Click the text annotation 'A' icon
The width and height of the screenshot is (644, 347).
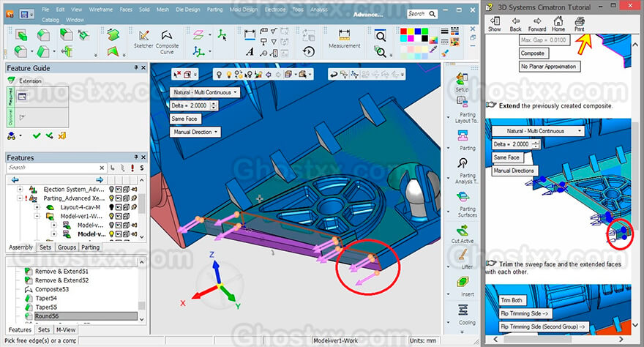pos(250,52)
